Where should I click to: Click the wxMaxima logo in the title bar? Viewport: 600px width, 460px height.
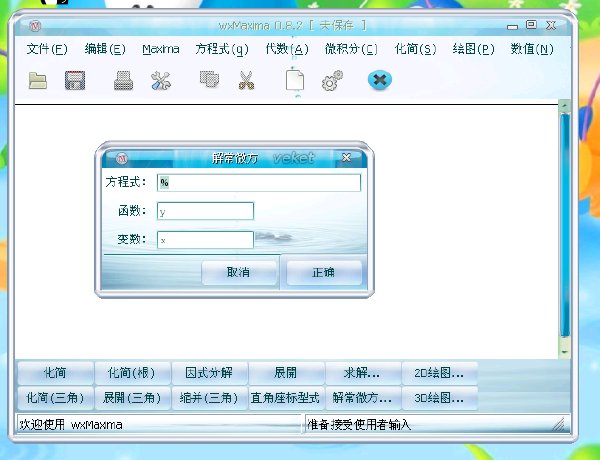pos(35,26)
